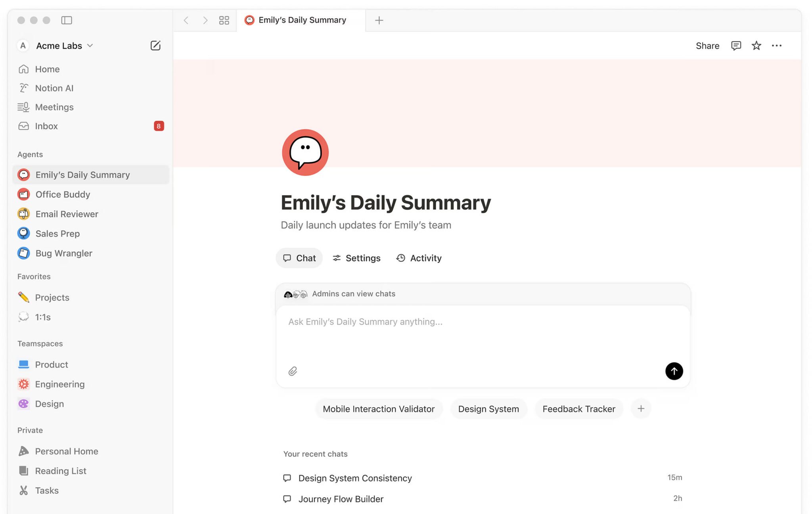Collapse the left sidebar
The width and height of the screenshot is (812, 514).
tap(67, 20)
